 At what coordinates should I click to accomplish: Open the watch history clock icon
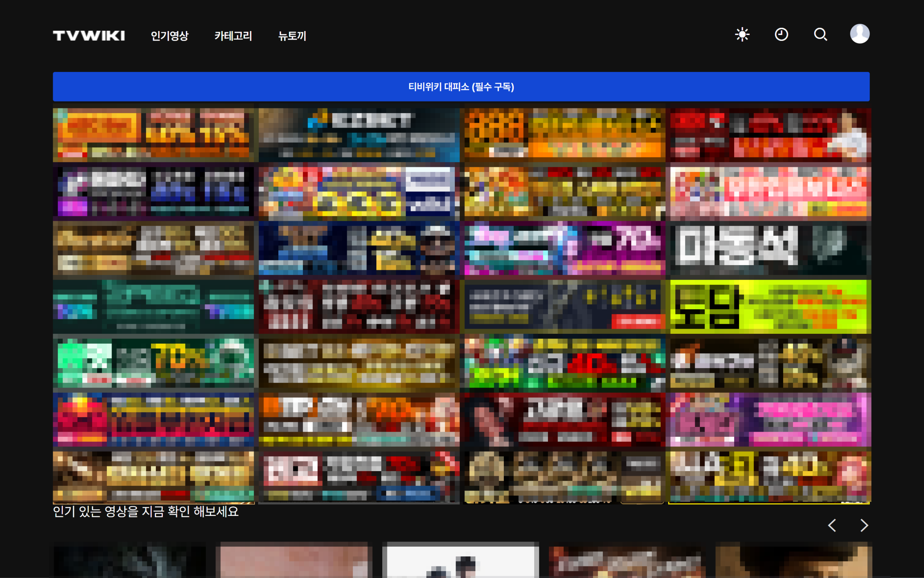click(781, 34)
